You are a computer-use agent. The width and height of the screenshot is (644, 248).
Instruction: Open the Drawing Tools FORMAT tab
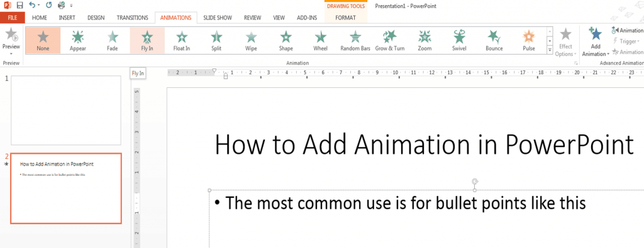(345, 18)
